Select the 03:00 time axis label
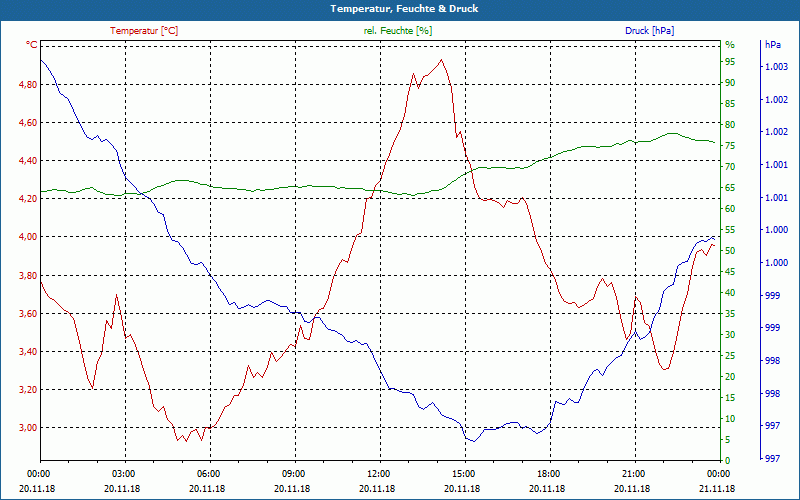 [x=121, y=473]
